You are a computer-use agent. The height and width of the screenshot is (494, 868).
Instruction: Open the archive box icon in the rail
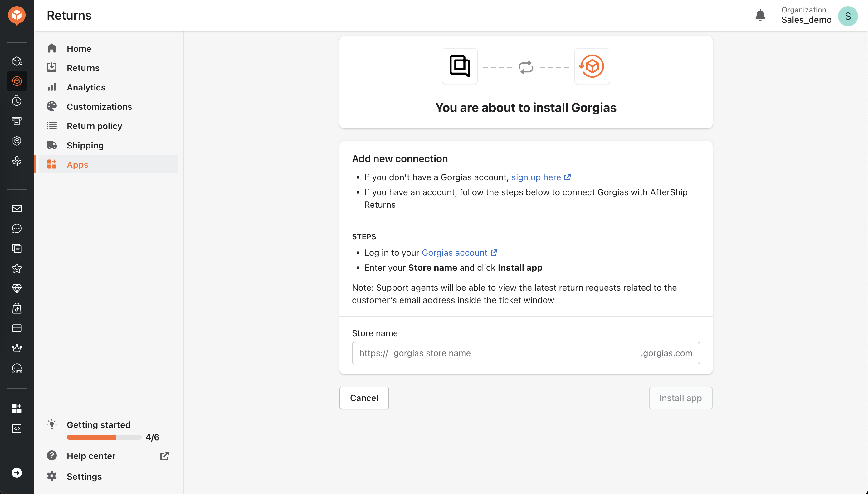point(17,121)
